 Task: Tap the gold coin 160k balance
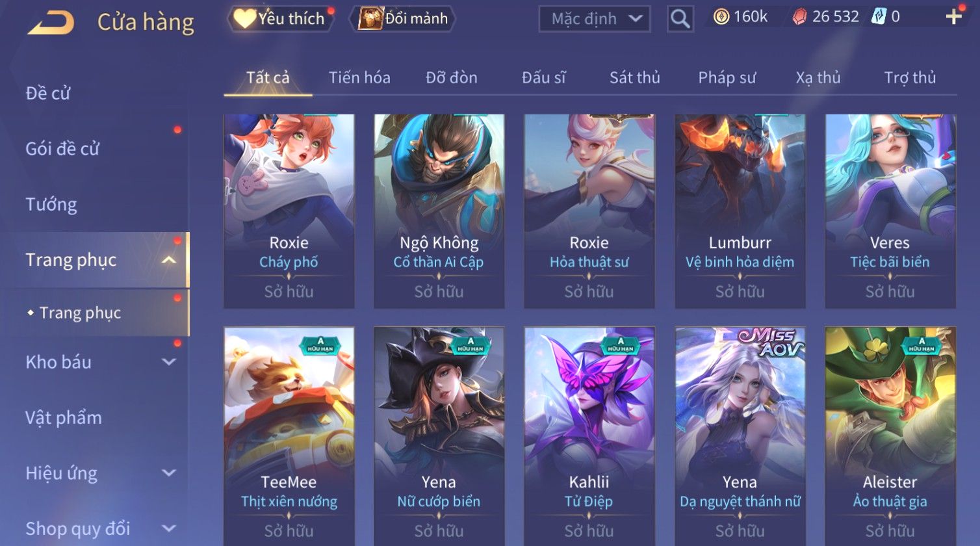(741, 17)
